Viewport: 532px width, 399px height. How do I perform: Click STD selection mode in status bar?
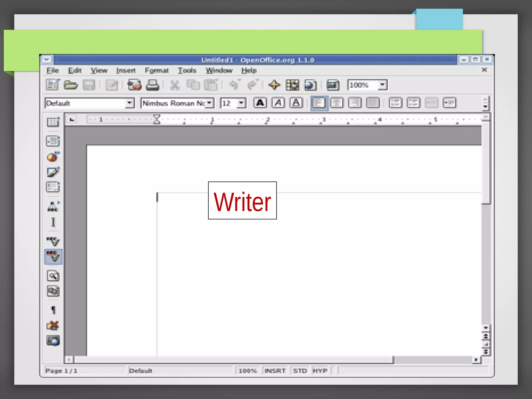point(300,371)
